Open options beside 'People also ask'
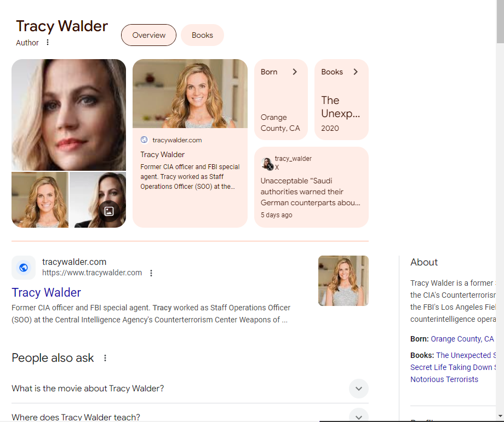 [x=105, y=358]
